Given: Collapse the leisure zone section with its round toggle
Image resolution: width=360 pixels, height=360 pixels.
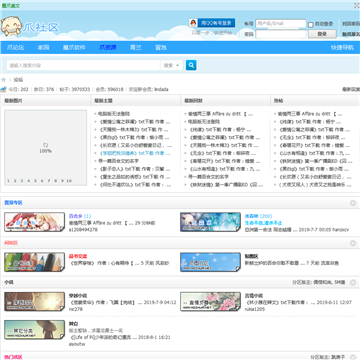Looking at the screenshot, I should [x=353, y=243].
